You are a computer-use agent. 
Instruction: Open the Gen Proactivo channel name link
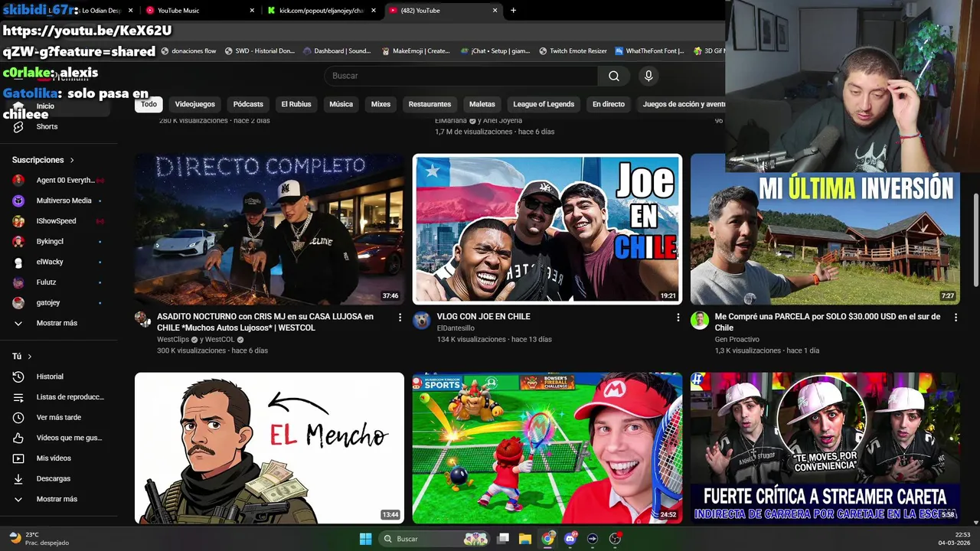[737, 339]
